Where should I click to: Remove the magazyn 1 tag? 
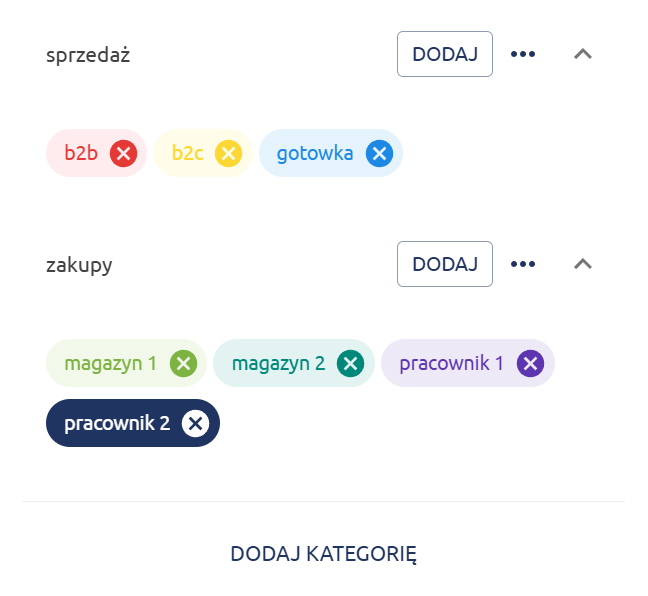point(183,363)
